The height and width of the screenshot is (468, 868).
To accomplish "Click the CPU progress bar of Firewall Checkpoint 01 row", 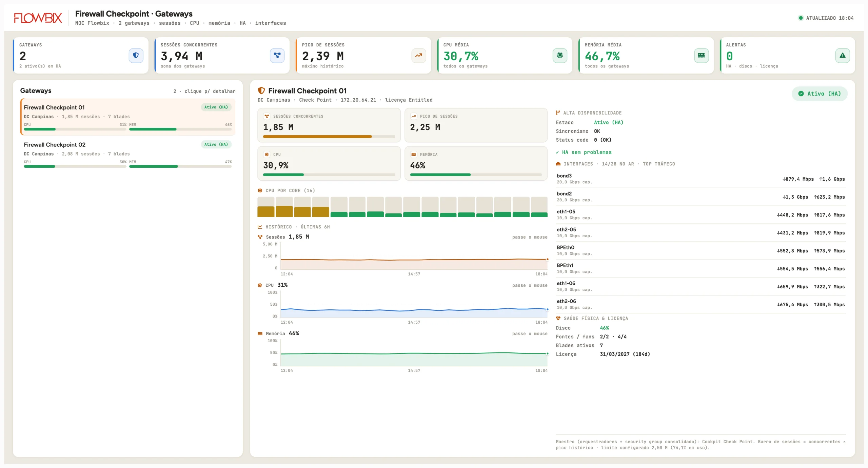I will click(x=75, y=129).
